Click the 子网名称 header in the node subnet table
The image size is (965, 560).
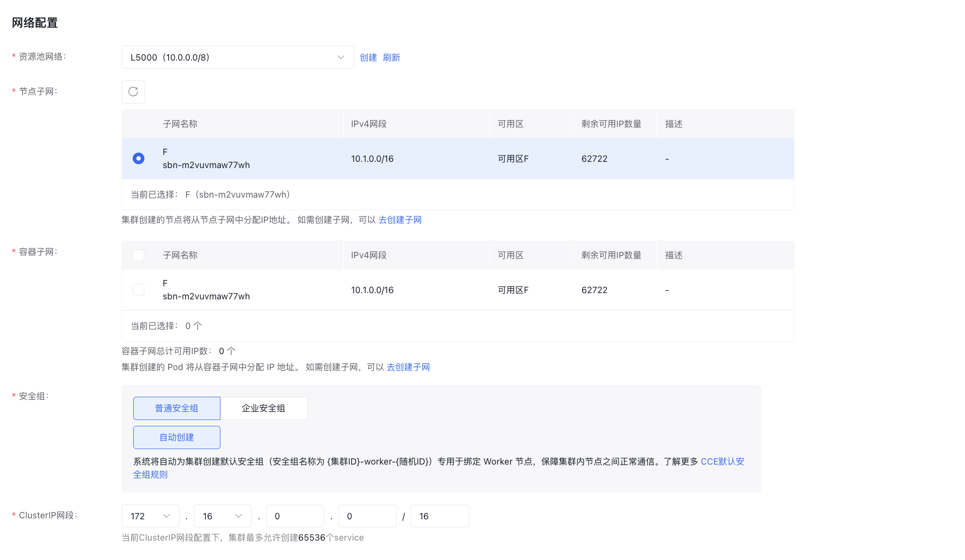coord(180,124)
